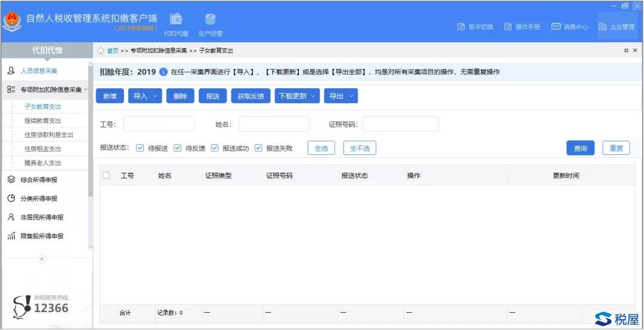The height and width of the screenshot is (330, 644).
Task: Open 综合所得申报 in the sidebar
Action: pos(42,179)
